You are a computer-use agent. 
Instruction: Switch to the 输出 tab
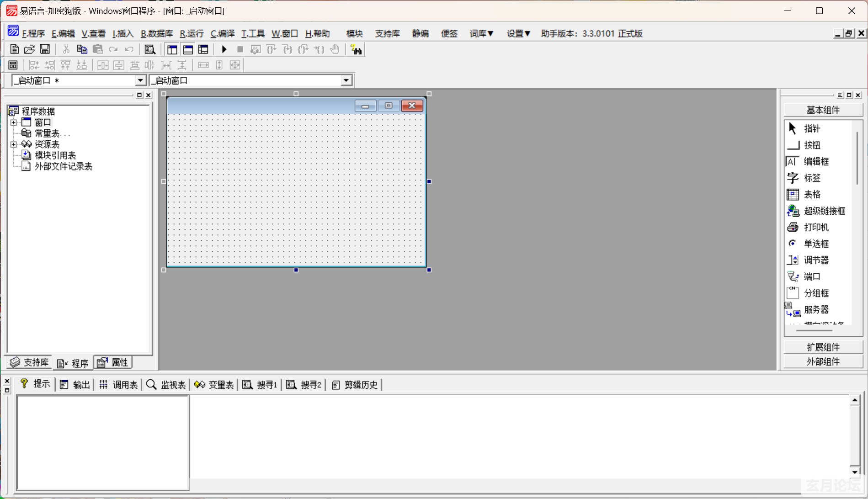[75, 385]
